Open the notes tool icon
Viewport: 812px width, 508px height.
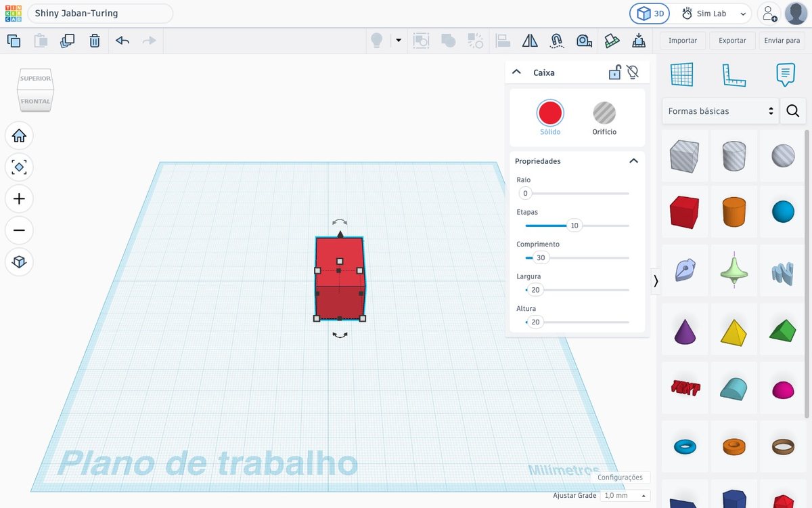785,75
